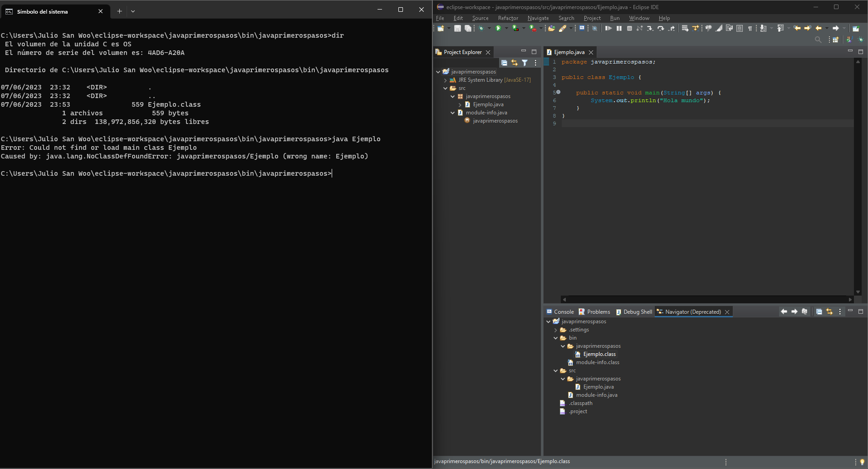Open dropdown arrow next to Debug icon
Viewport: 868px width, 469px height.
(x=489, y=28)
